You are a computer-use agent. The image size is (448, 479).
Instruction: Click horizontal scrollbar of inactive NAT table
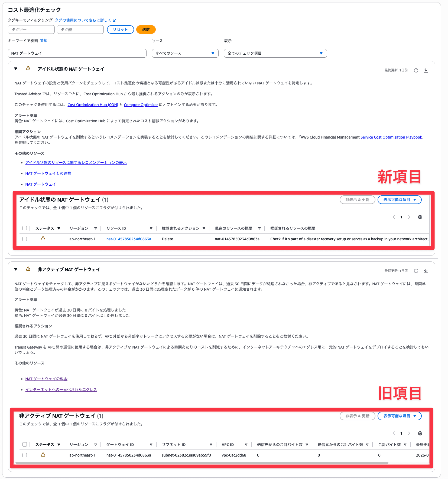pyautogui.click(x=202, y=463)
